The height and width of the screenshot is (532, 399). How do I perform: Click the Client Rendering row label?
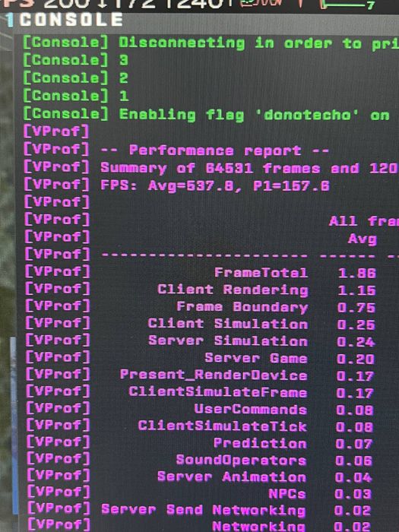coord(233,290)
